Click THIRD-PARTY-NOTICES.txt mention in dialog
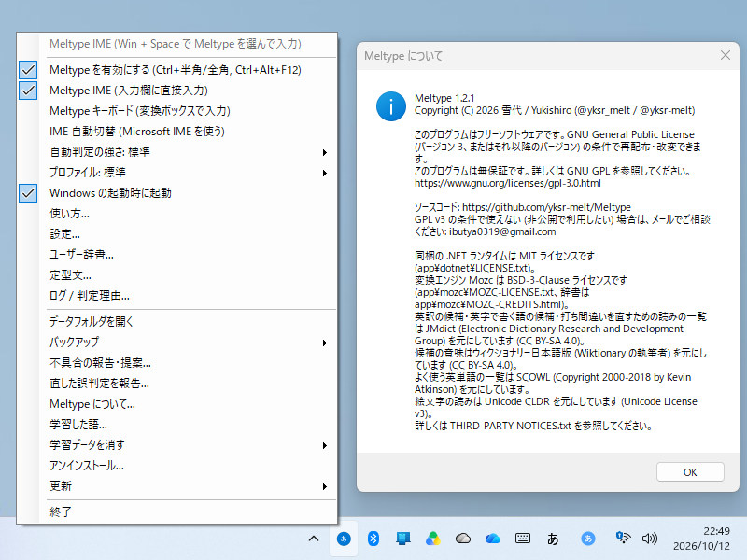Image resolution: width=747 pixels, height=560 pixels. [x=510, y=426]
